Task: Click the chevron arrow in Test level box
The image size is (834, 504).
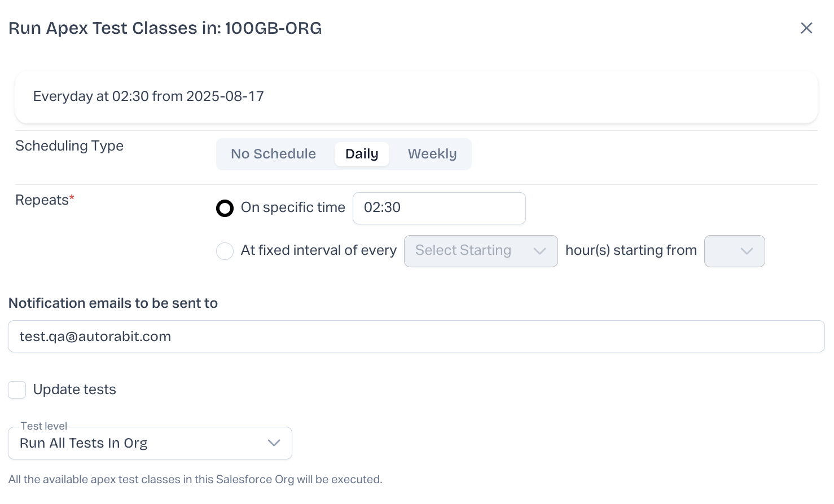Action: pyautogui.click(x=274, y=443)
